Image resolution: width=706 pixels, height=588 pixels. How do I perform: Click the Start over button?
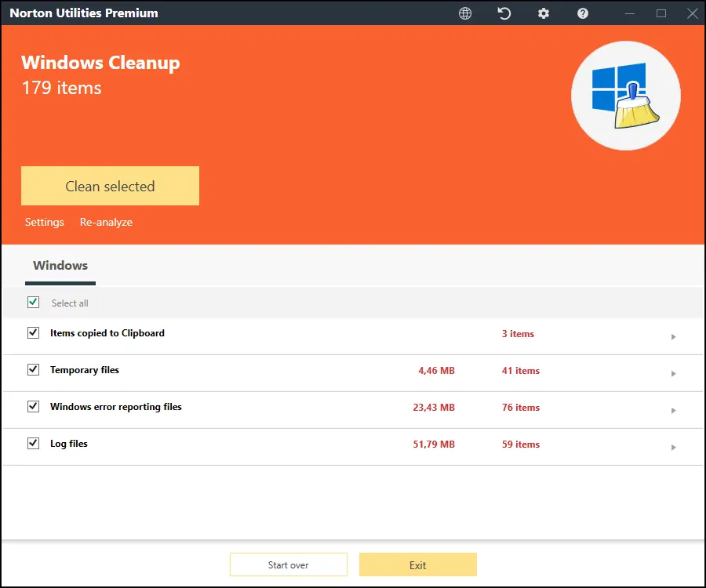point(289,564)
